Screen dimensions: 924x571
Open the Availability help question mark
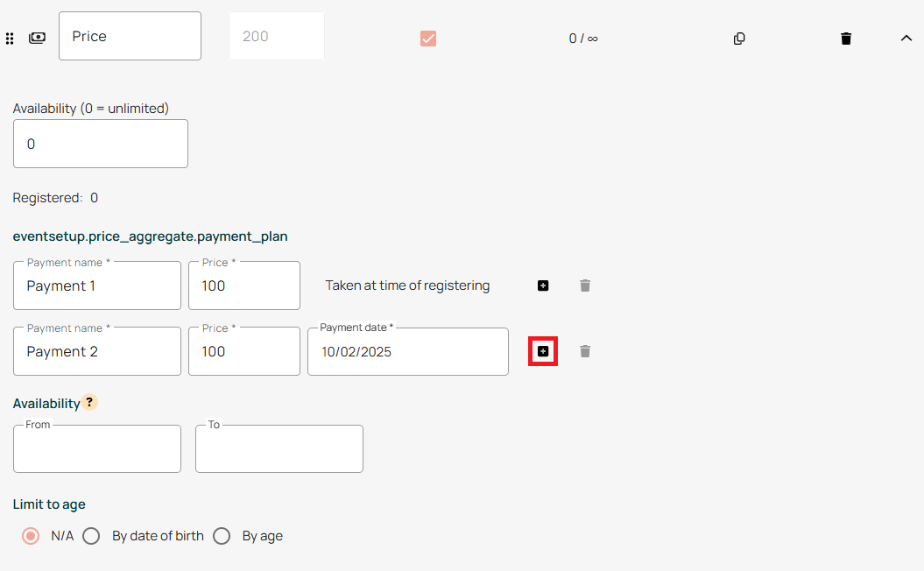[x=89, y=403]
